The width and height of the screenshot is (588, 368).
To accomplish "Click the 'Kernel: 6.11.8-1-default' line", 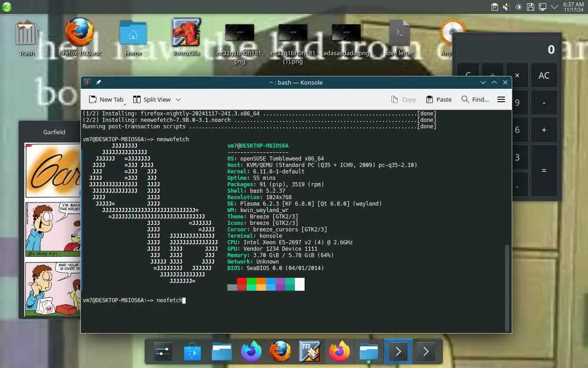I will 266,172.
